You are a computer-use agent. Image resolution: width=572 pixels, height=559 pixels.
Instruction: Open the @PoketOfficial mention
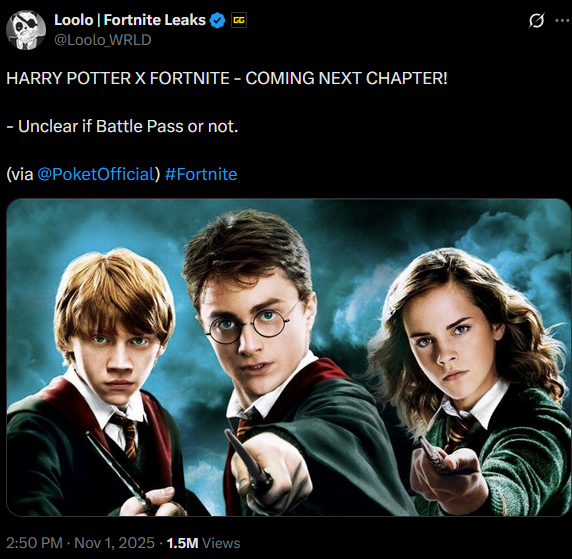point(96,174)
